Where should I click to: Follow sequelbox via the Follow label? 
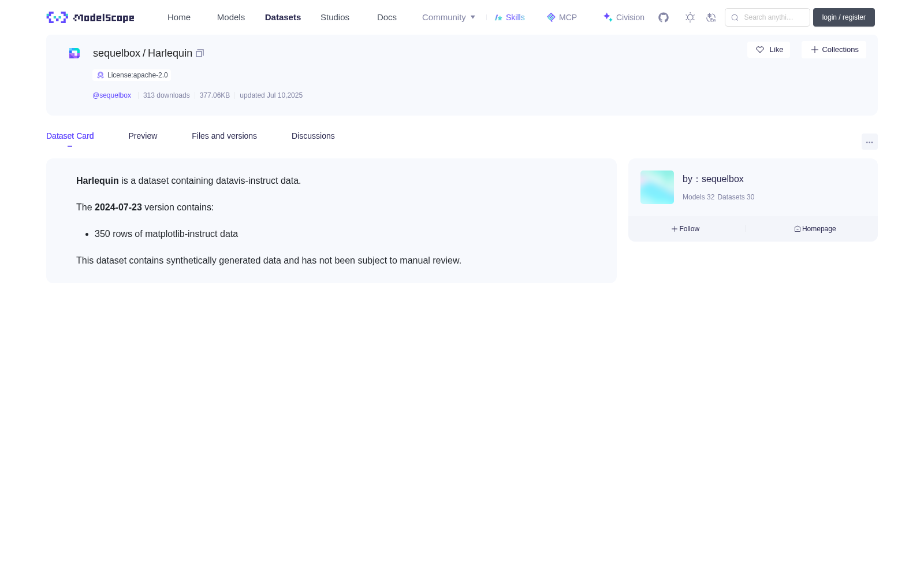[x=690, y=229]
